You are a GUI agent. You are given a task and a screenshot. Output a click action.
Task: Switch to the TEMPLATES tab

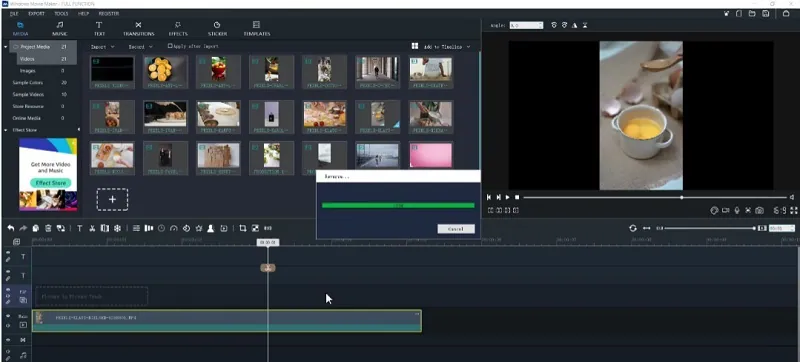(x=257, y=29)
